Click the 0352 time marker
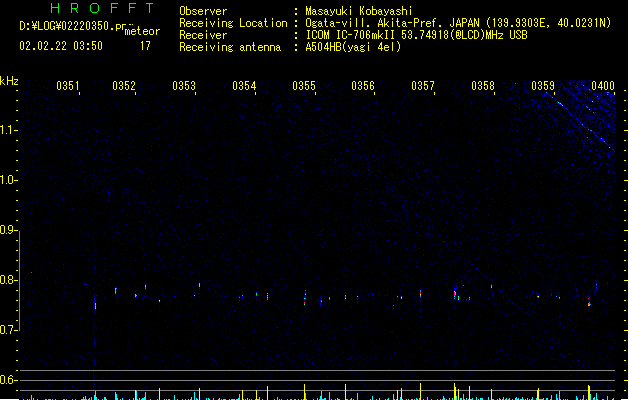 tap(124, 86)
